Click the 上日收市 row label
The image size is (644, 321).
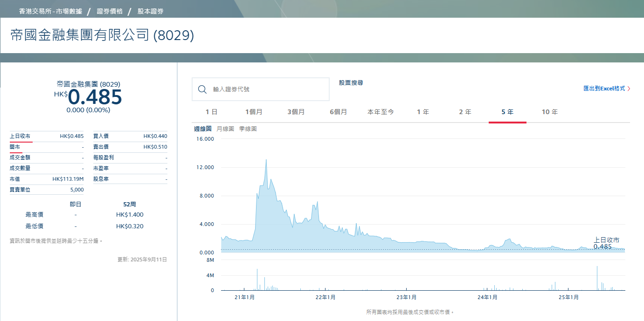coord(20,136)
